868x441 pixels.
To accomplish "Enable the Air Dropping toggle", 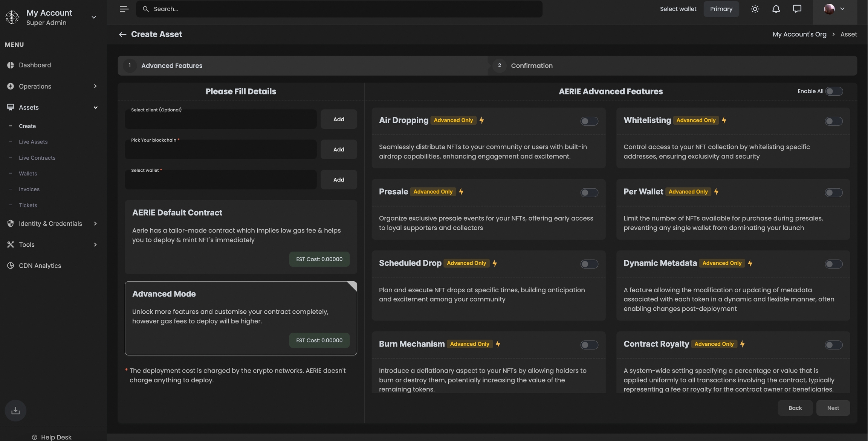I will 589,121.
